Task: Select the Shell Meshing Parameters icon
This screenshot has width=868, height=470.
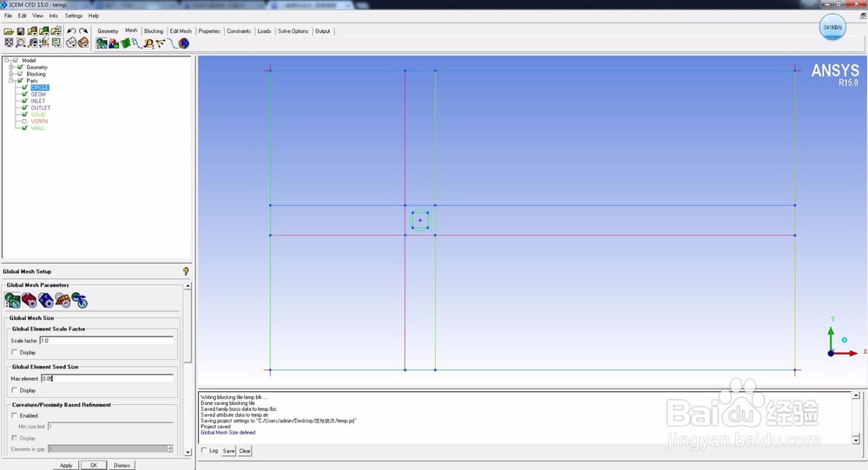Action: 29,300
